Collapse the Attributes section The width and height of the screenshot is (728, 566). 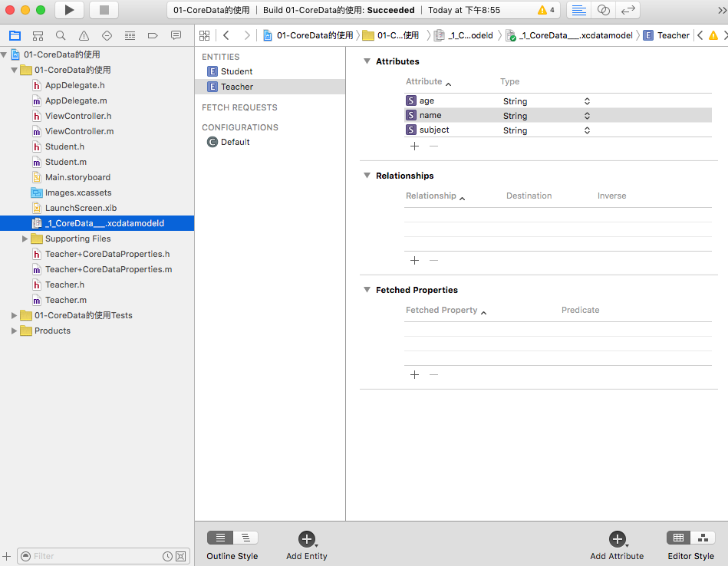point(367,61)
